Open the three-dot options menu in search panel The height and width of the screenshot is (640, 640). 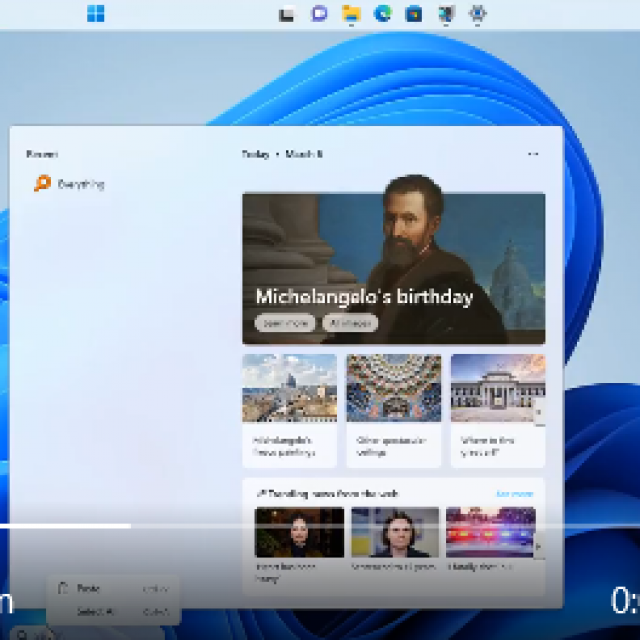[x=533, y=154]
